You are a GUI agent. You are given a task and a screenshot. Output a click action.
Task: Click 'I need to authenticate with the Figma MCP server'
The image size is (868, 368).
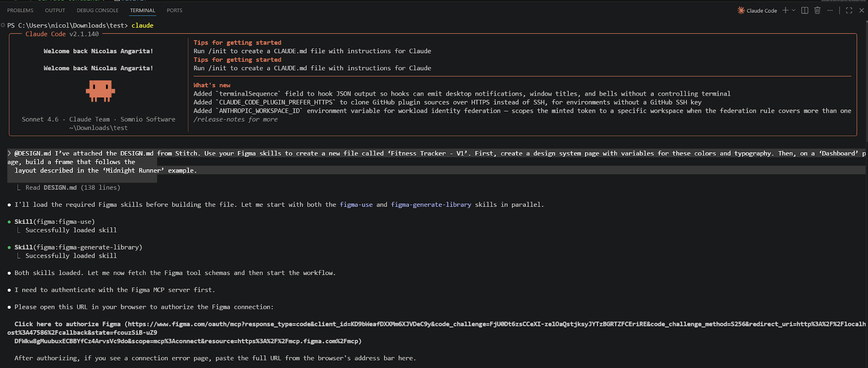coord(115,290)
